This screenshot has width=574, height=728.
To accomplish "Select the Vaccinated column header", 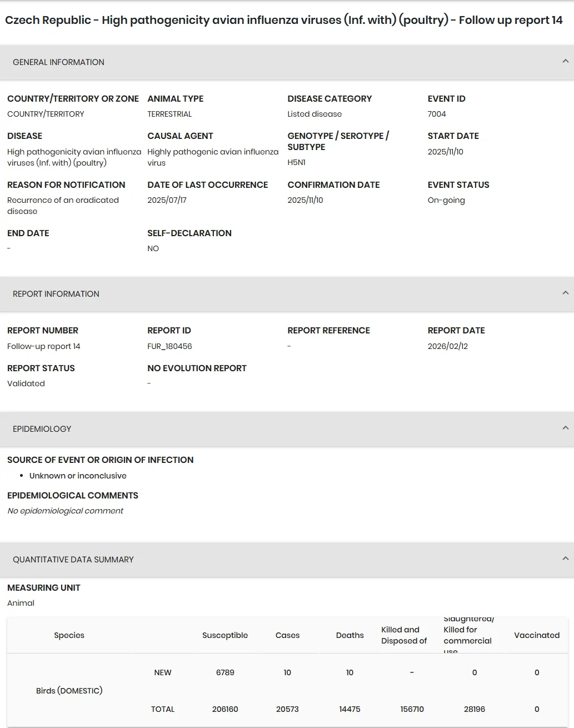I will tap(537, 635).
